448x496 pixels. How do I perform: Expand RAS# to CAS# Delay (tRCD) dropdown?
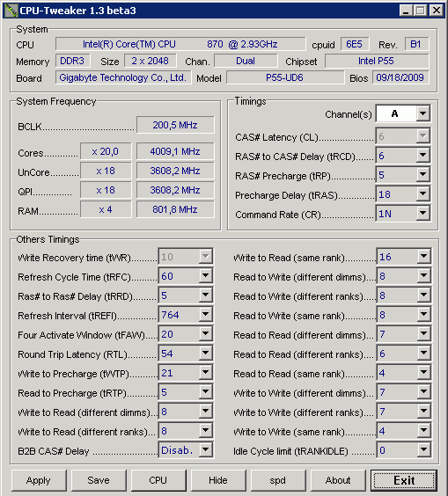pos(423,156)
